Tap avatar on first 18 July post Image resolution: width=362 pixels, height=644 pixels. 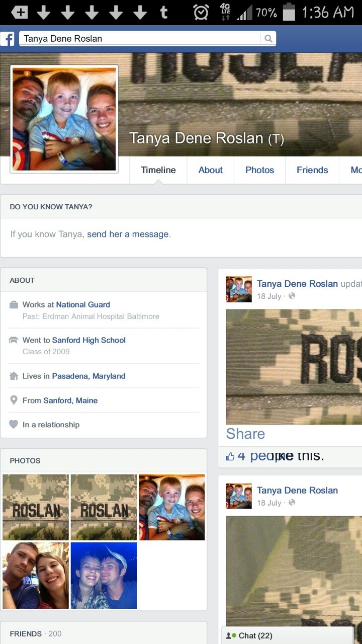[x=239, y=289]
